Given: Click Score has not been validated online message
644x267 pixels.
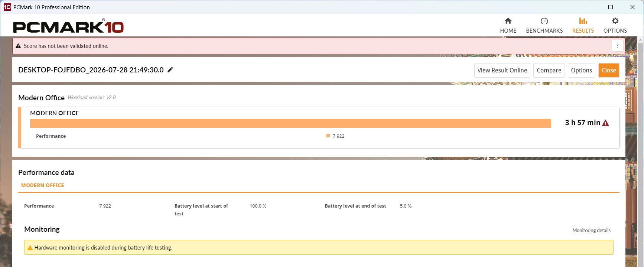Looking at the screenshot, I should click(x=66, y=46).
